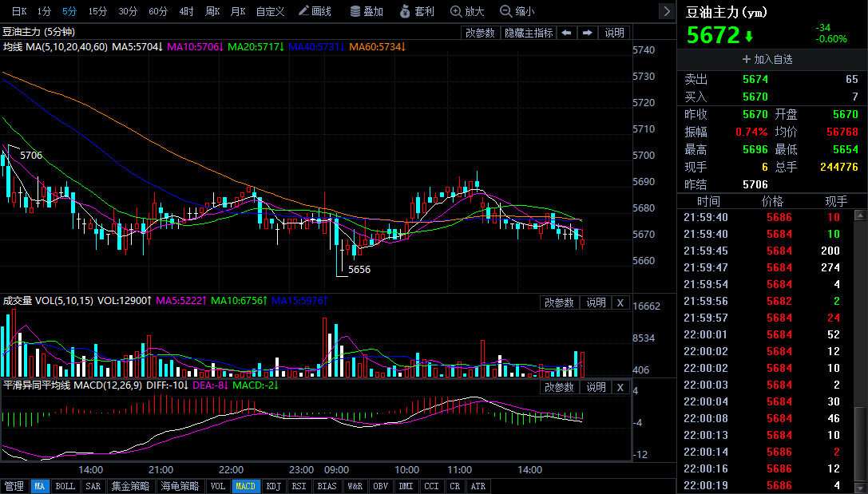This screenshot has width=868, height=494.
Task: Select the VOL indicator tab
Action: pyautogui.click(x=217, y=486)
